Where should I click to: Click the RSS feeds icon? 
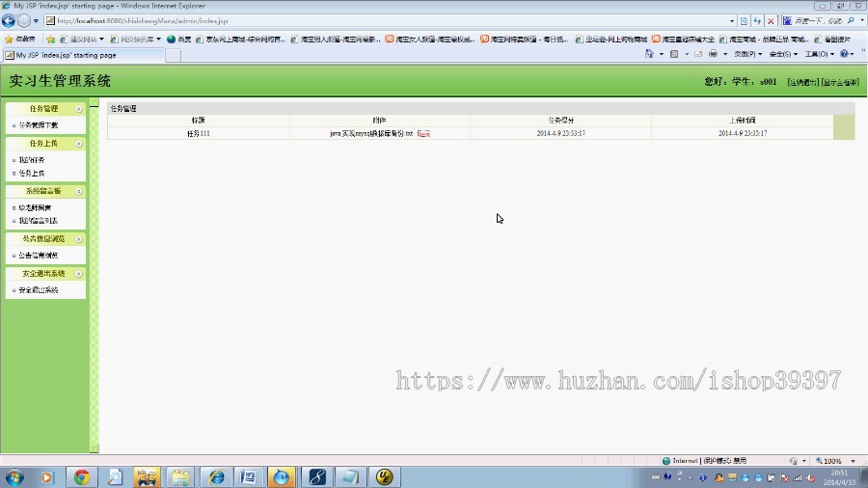point(674,54)
